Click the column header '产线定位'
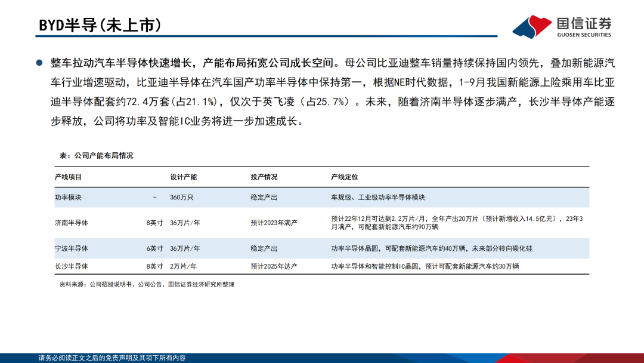Viewport: 644px width, 363px height. click(x=345, y=177)
